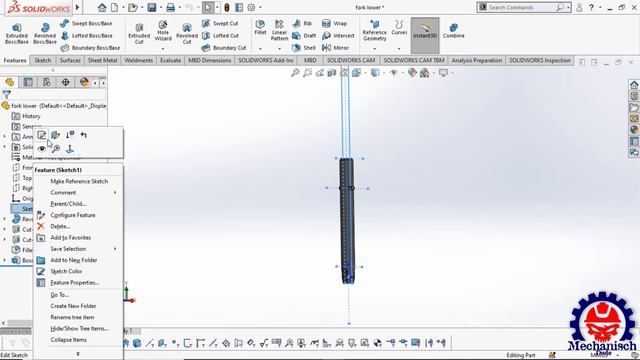Switch to the Sheet Metal tab
The height and width of the screenshot is (360, 640).
tap(102, 60)
